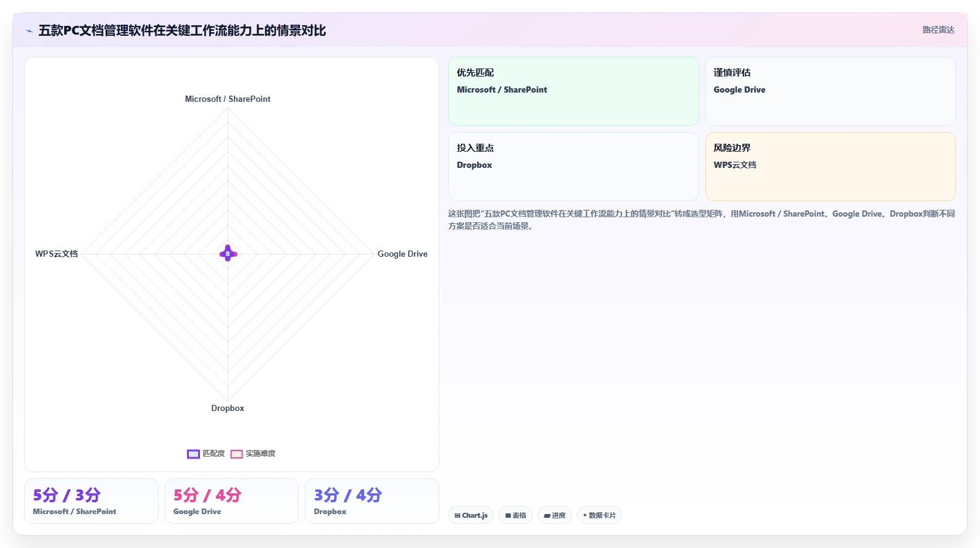The width and height of the screenshot is (980, 548).
Task: Click the Google Drive axis label on radar
Action: (402, 254)
